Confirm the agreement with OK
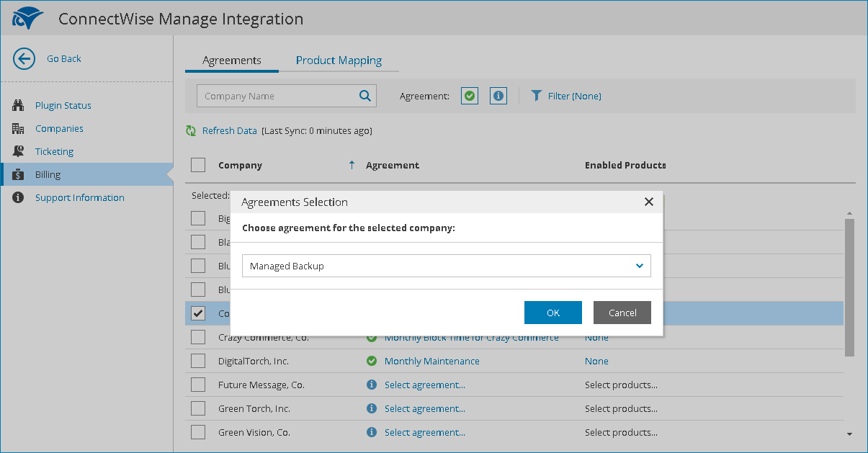868x453 pixels. coord(553,313)
